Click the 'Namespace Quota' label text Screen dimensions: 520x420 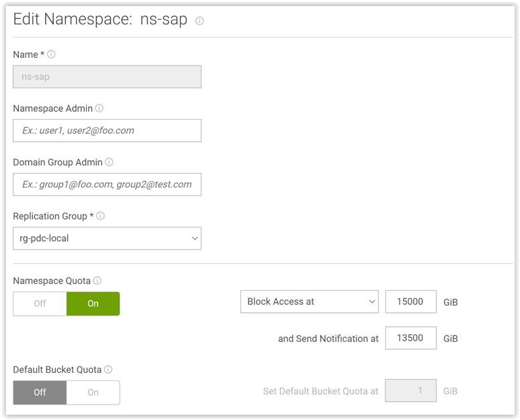click(52, 281)
